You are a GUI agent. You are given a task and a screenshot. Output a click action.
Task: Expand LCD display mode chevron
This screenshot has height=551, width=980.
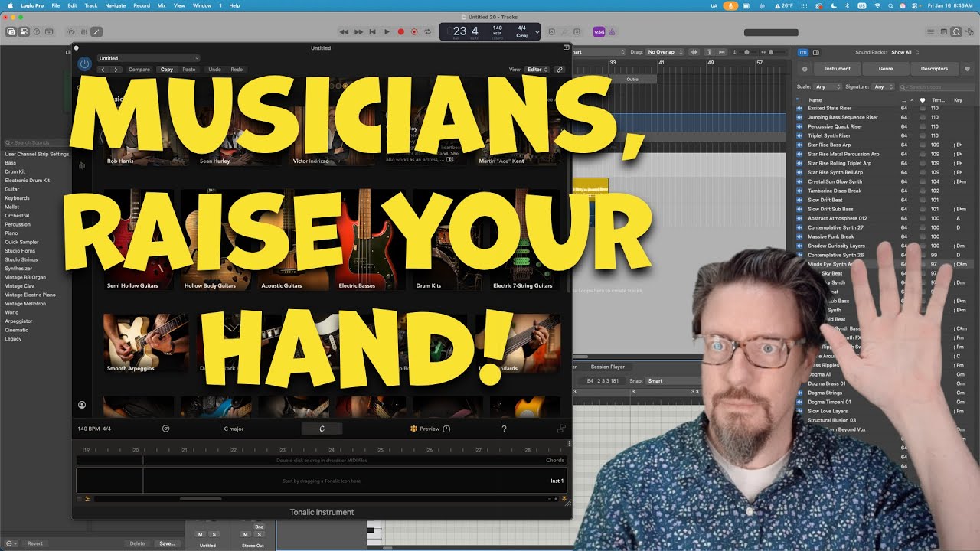pyautogui.click(x=537, y=32)
